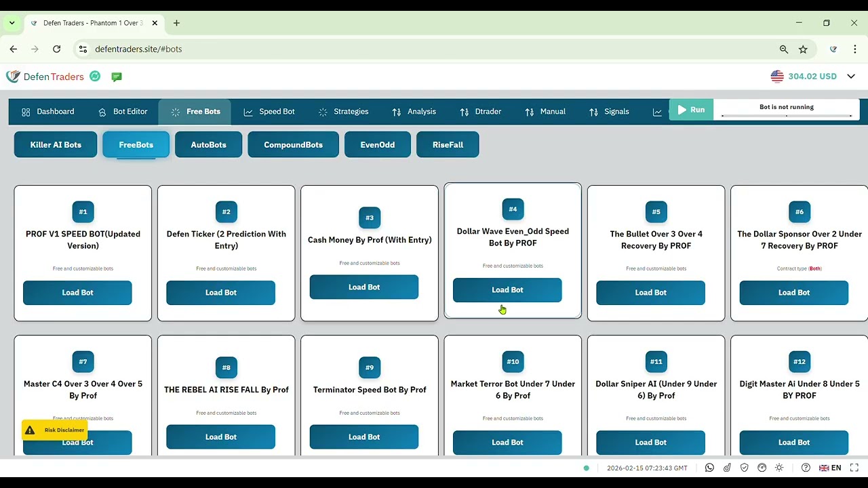Click the #1 badge on first card
This screenshot has height=488, width=868.
click(x=83, y=212)
